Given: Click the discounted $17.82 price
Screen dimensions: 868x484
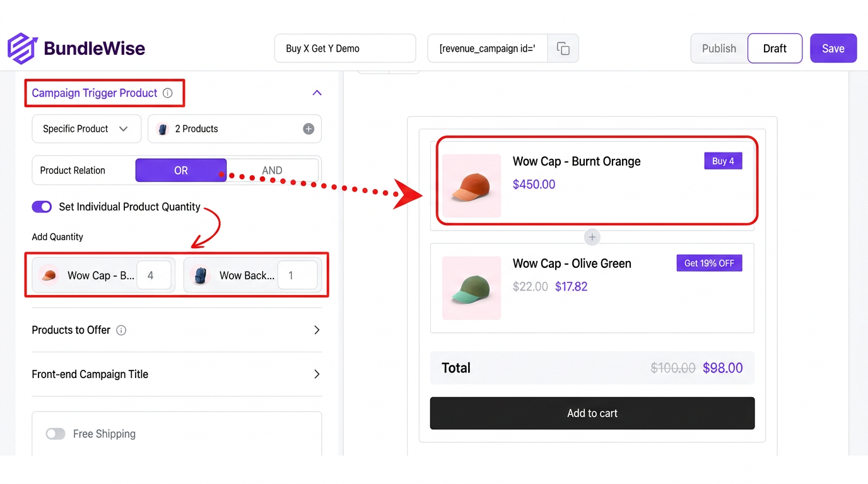Looking at the screenshot, I should (572, 287).
